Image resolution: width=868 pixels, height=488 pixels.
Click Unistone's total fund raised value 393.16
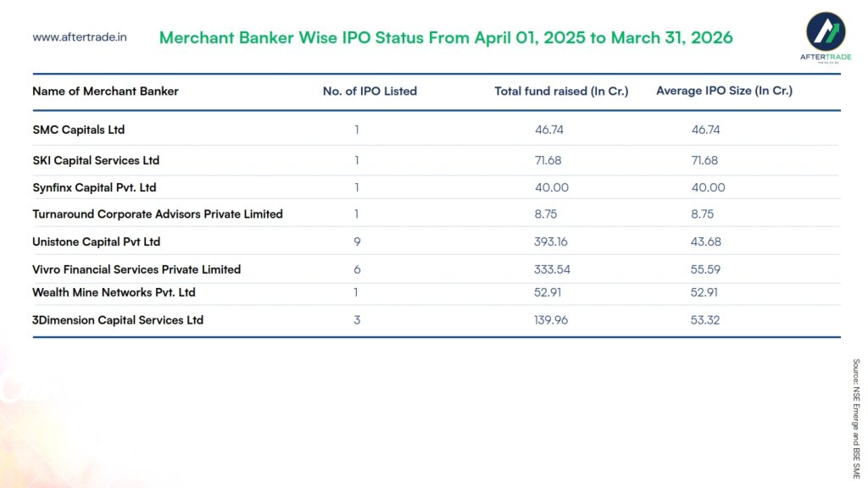551,241
